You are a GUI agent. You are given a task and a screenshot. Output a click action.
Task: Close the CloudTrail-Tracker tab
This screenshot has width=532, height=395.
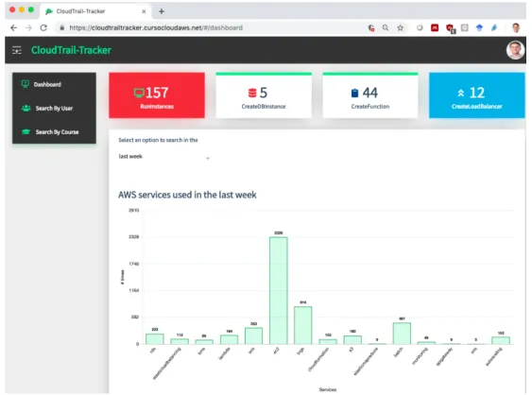(144, 11)
